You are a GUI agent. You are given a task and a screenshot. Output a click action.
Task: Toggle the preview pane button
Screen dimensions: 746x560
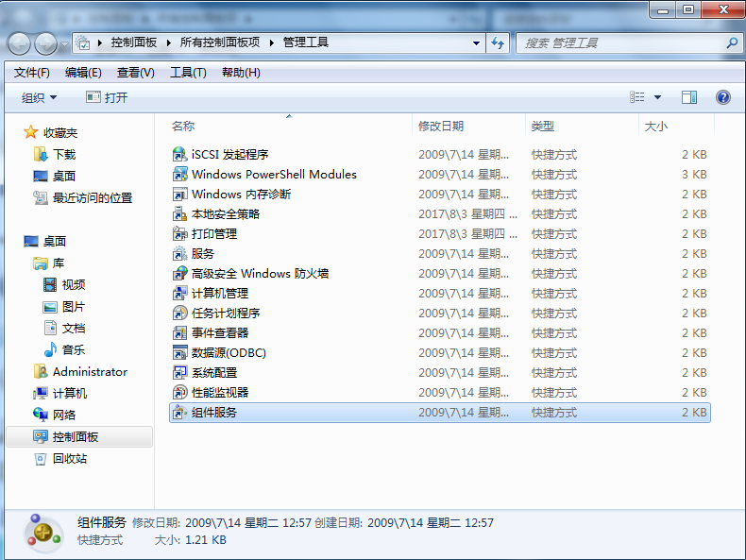pos(689,97)
